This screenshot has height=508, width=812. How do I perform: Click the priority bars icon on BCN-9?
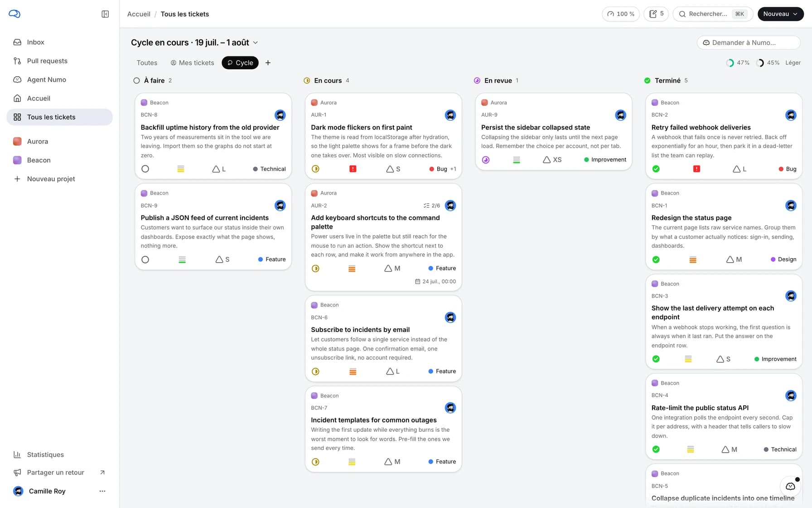(182, 259)
